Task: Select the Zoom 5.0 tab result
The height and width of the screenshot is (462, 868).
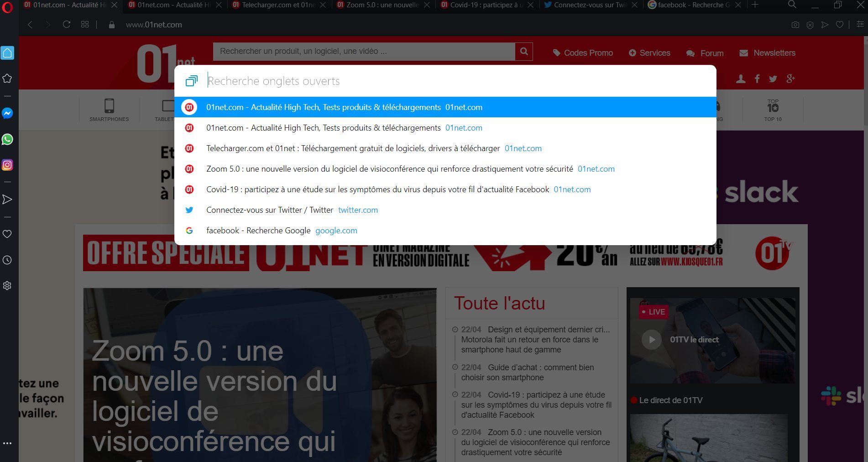Action: pos(389,169)
